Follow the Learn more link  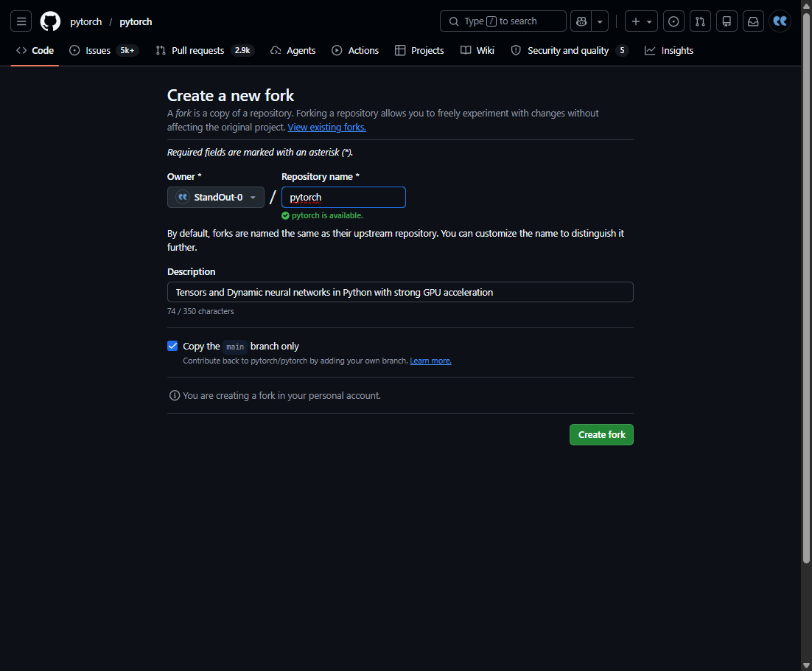[431, 361]
